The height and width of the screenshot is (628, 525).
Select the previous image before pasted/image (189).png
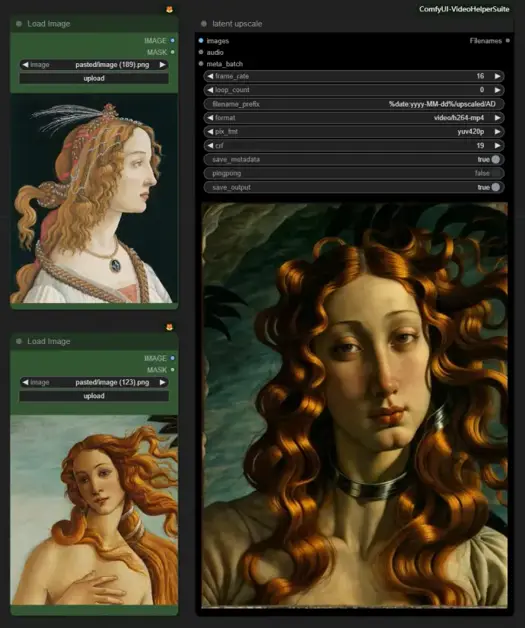click(25, 64)
